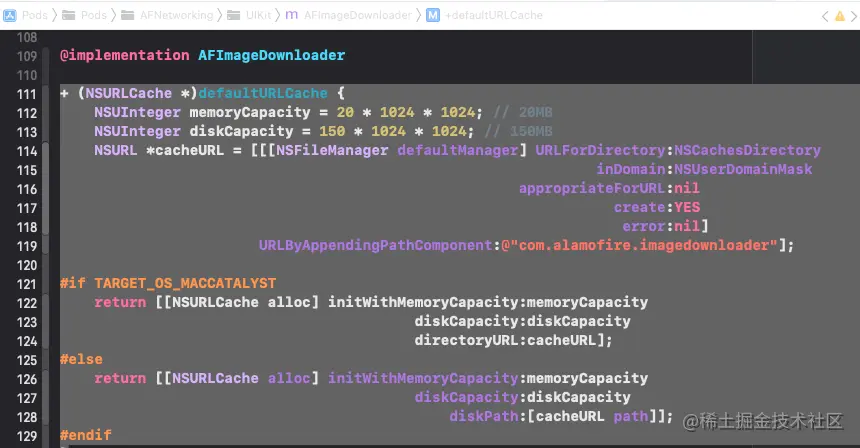Click the // 150MB comment
This screenshot has height=448, width=860.
point(519,132)
